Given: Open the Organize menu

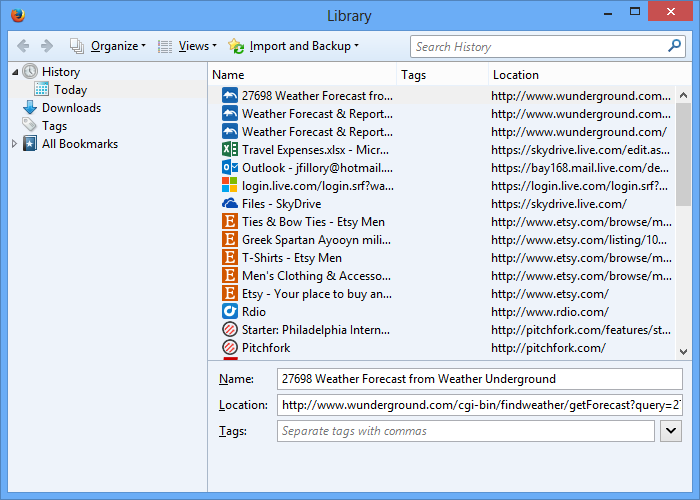Looking at the screenshot, I should coord(118,46).
